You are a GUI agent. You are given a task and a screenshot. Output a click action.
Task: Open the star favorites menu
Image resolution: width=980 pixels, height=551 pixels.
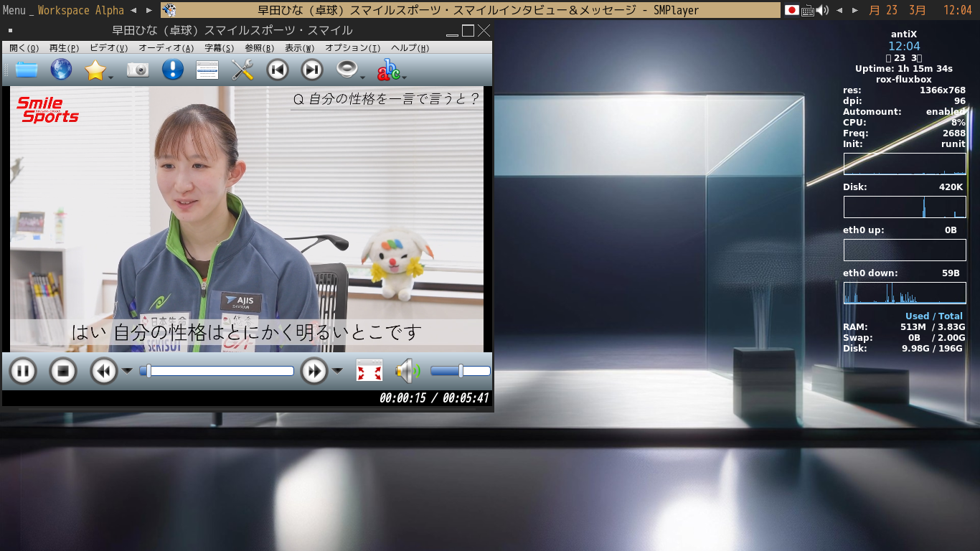click(x=95, y=70)
